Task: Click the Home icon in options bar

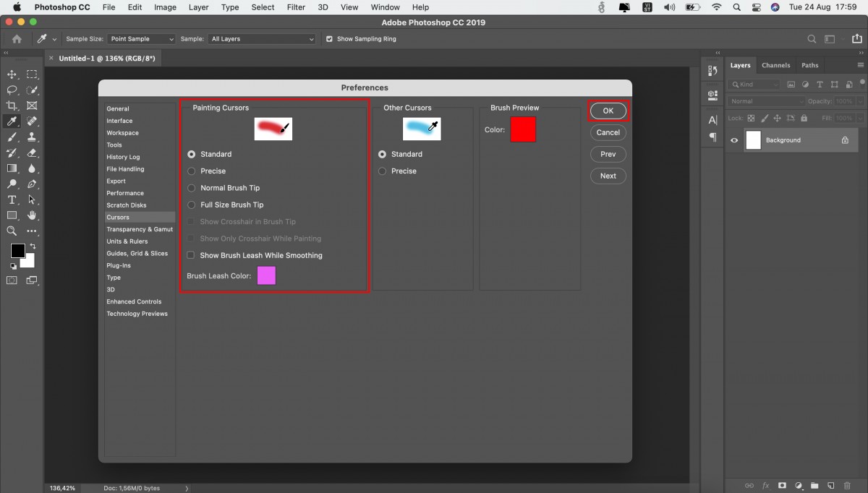Action: click(x=17, y=39)
